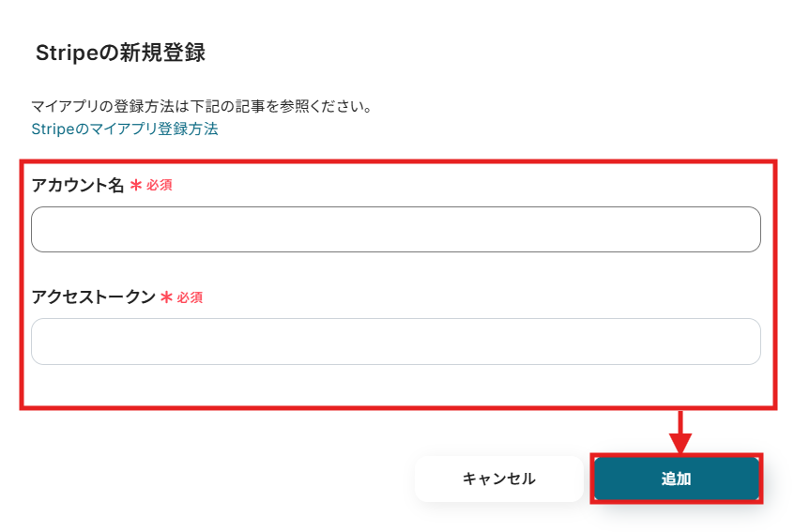
Task: Click the 必須 marker next to アクセストークン
Action: (x=191, y=297)
